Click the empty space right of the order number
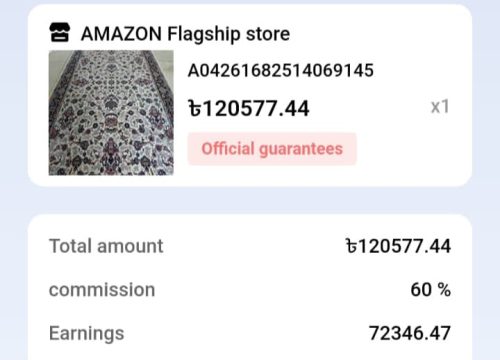Image resolution: width=500 pixels, height=360 pixels. (413, 70)
